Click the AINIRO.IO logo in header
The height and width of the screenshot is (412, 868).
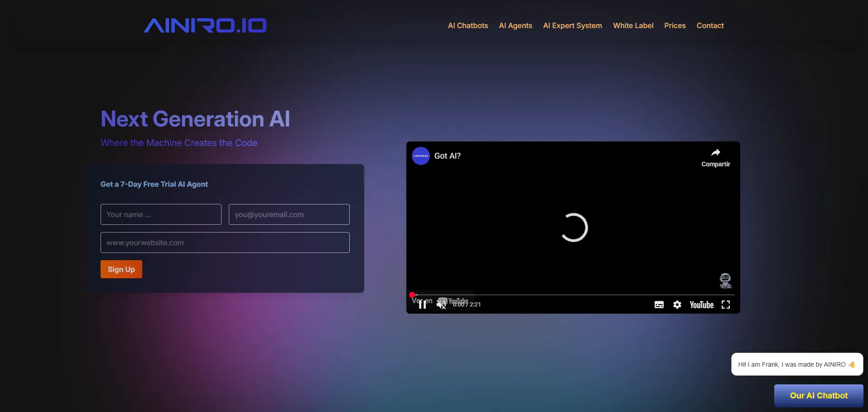tap(205, 25)
